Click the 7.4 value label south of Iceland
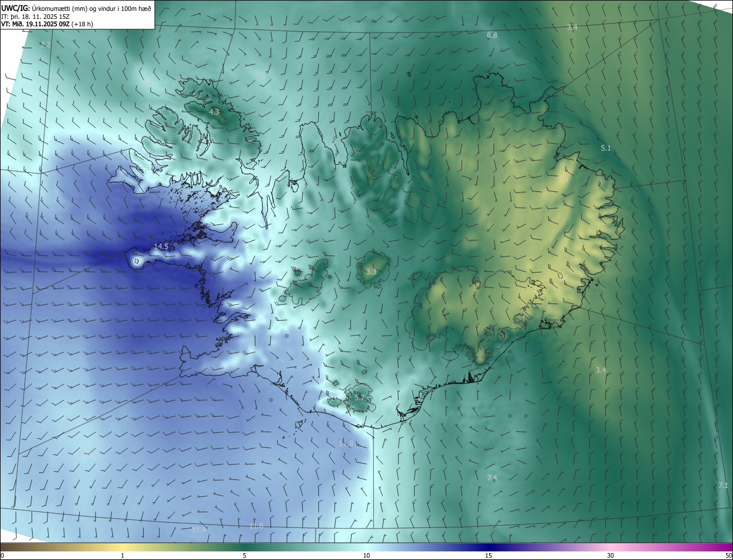 click(492, 478)
